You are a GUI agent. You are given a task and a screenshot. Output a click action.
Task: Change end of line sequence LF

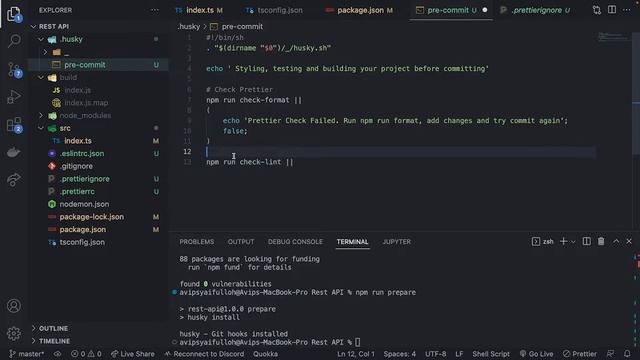pyautogui.click(x=459, y=354)
